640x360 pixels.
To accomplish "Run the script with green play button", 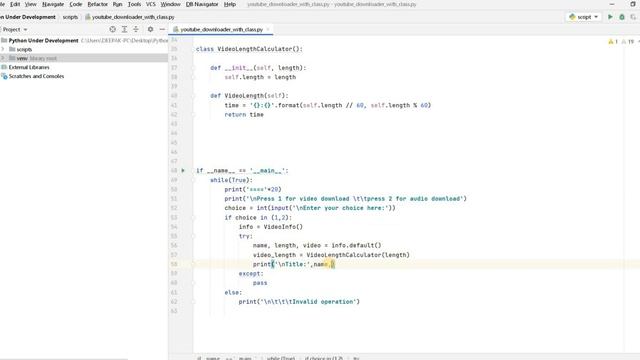I will click(x=610, y=17).
